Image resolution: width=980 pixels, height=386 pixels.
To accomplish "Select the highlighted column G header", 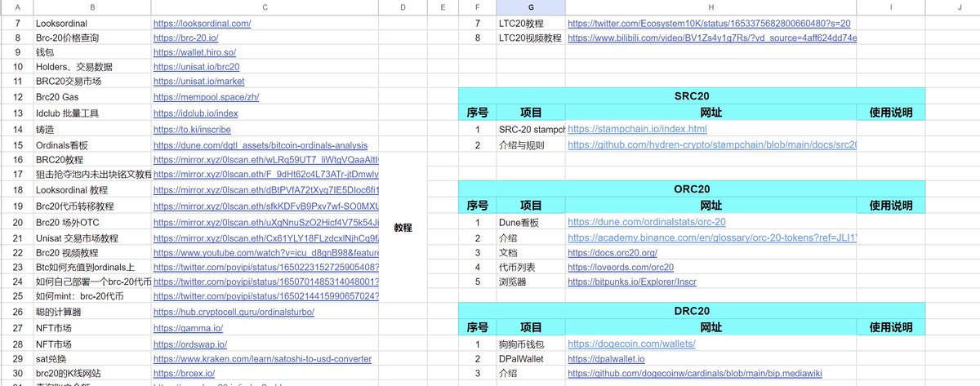I will [531, 7].
